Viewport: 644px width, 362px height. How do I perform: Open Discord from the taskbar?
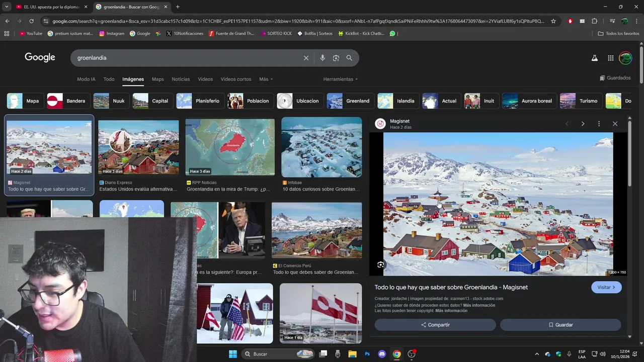[x=382, y=354]
